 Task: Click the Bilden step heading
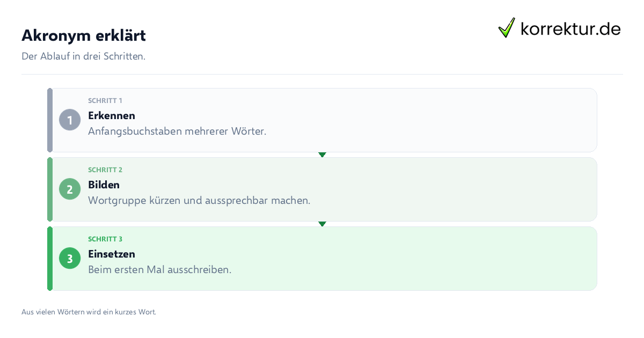[104, 185]
